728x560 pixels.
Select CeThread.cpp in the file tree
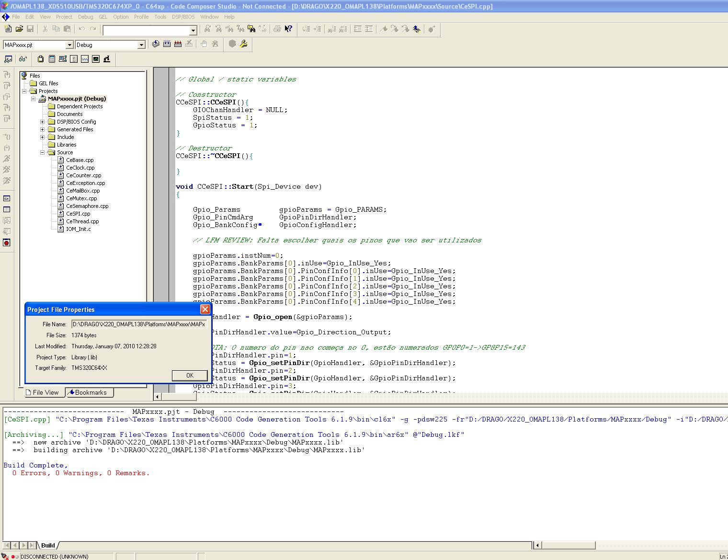82,221
